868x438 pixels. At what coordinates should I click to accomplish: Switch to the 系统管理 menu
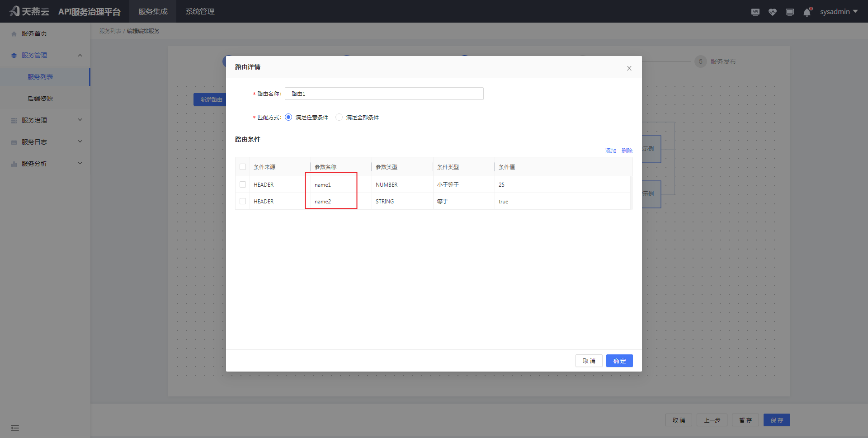click(200, 11)
